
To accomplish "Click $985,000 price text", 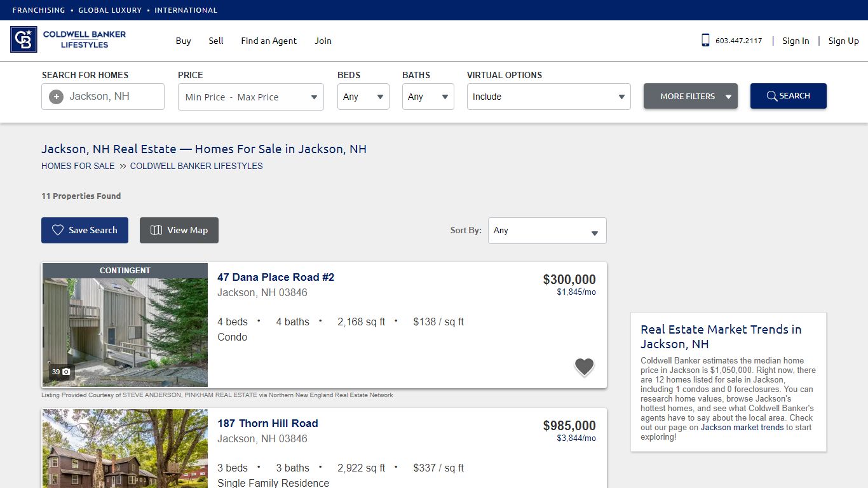I will pos(569,426).
